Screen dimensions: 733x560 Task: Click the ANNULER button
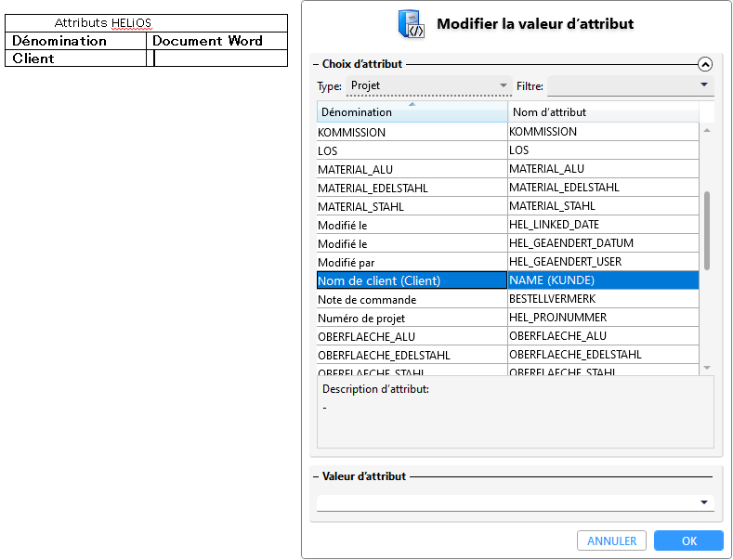point(611,540)
